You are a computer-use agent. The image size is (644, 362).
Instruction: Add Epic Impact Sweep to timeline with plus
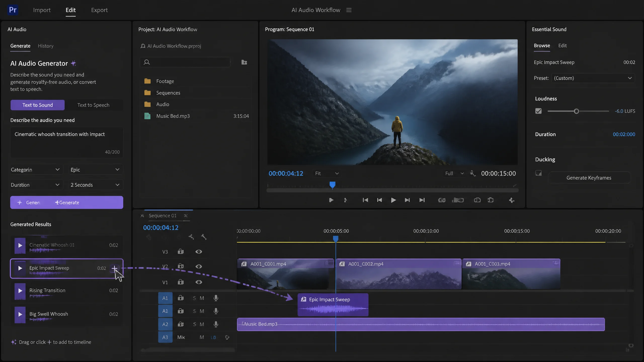tap(114, 268)
